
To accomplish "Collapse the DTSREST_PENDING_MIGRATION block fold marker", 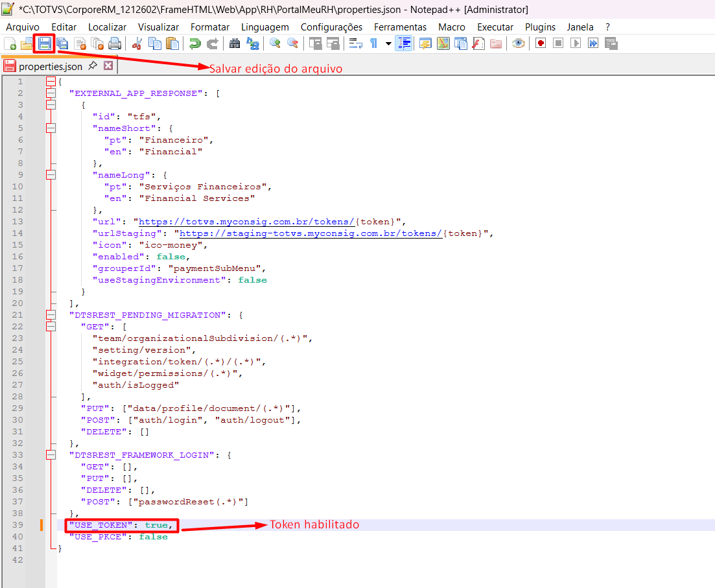I will [x=51, y=315].
